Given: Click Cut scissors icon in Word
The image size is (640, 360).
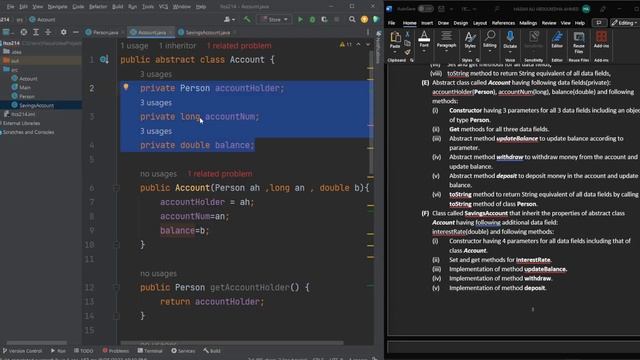Looking at the screenshot, I should (407, 34).
